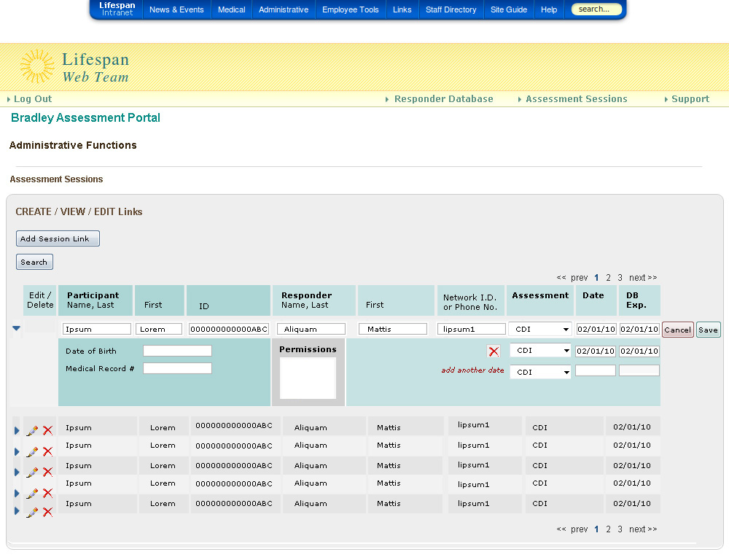Click the 'Bradley Assessment Portal' heading
Image resolution: width=729 pixels, height=560 pixels.
coord(85,117)
